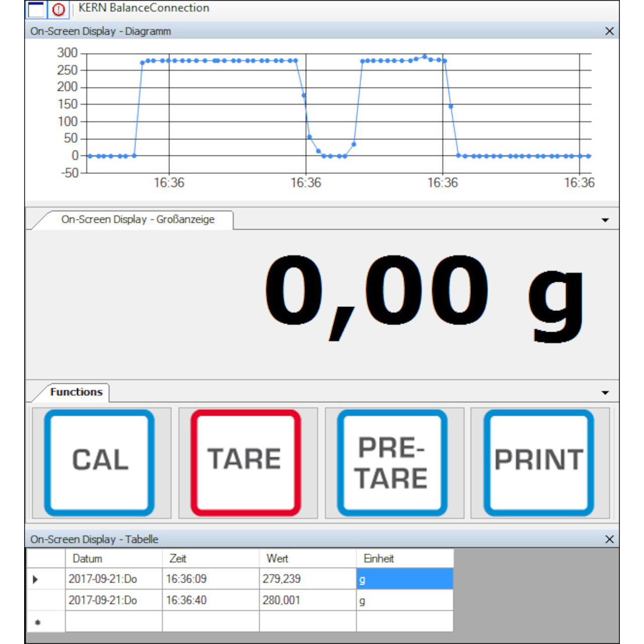Select the Functions tab

click(x=76, y=392)
